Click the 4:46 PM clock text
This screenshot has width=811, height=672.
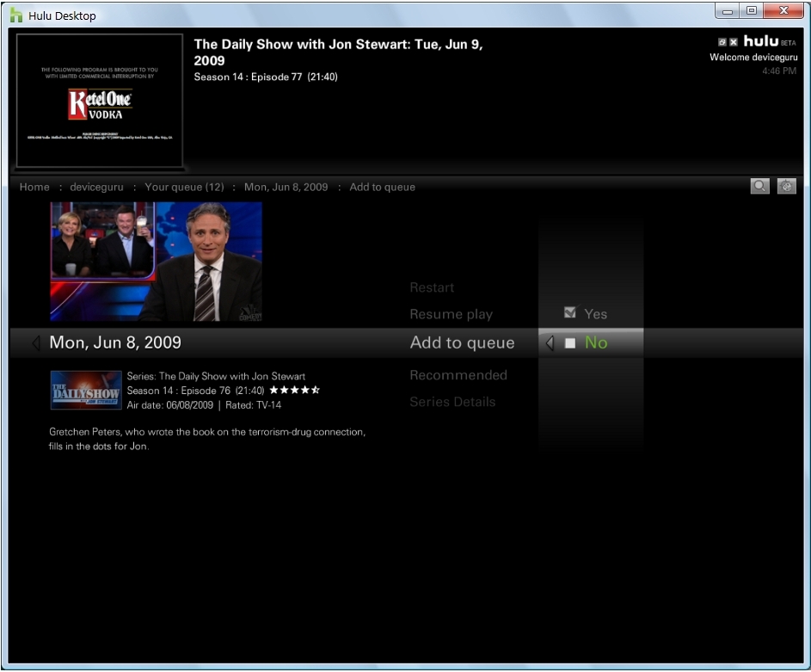(779, 71)
